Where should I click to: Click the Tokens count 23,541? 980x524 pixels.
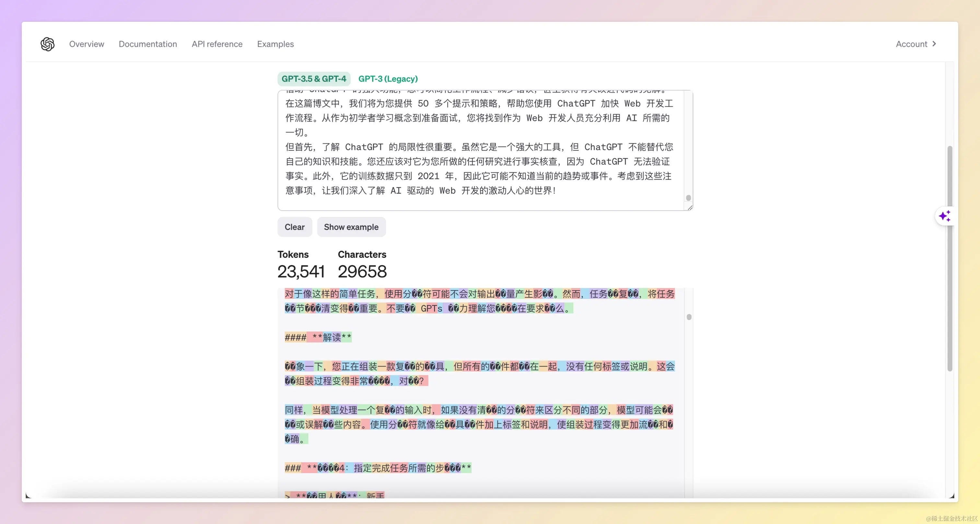point(300,272)
